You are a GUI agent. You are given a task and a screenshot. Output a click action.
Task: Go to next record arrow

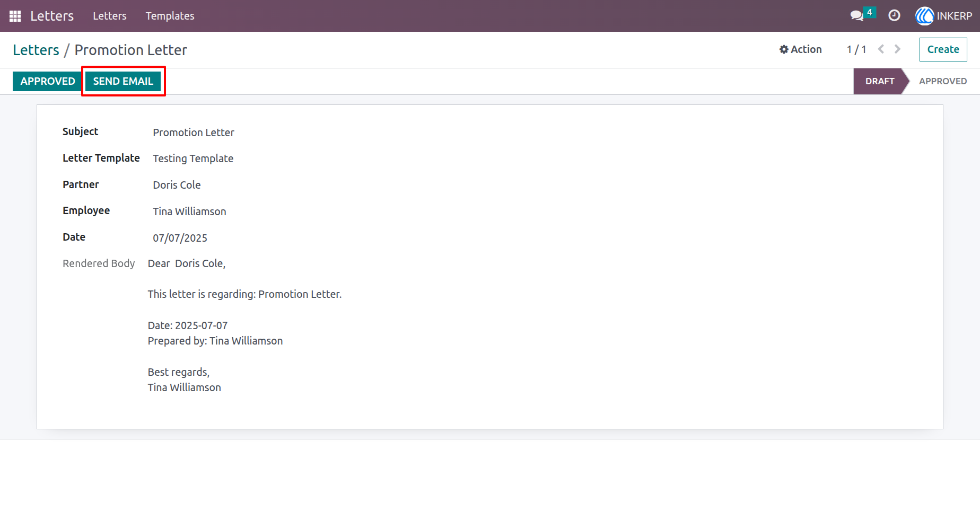coord(897,49)
